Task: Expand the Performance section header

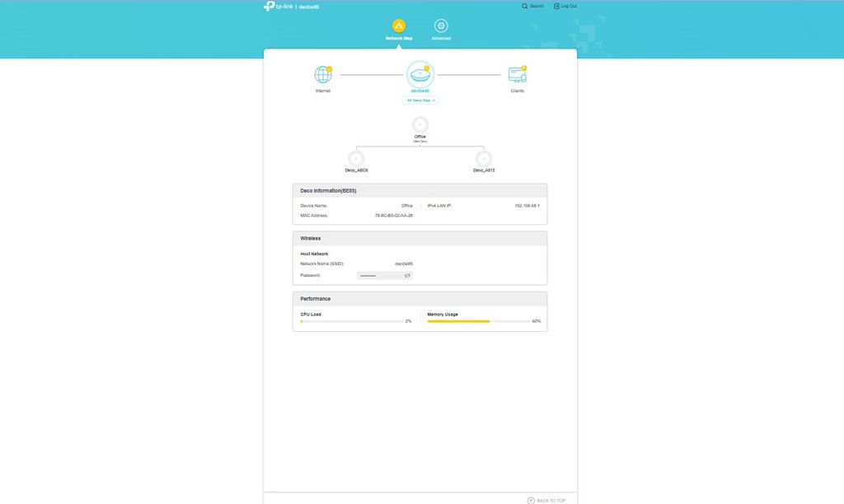Action: 317,298
